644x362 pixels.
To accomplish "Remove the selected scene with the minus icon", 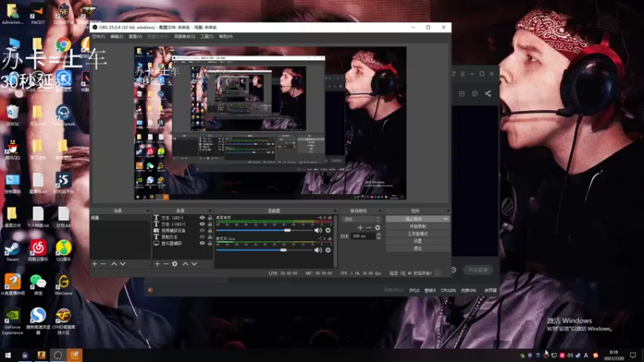I will pyautogui.click(x=103, y=264).
